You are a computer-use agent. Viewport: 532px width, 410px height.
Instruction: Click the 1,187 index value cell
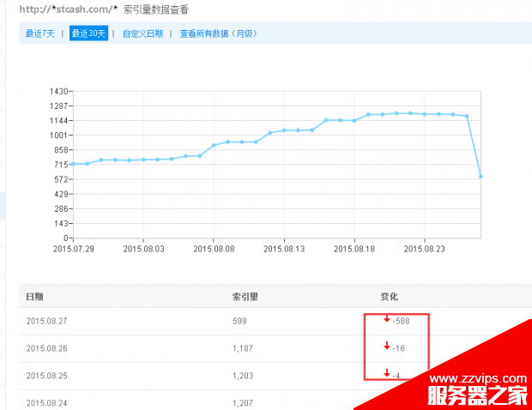point(243,348)
